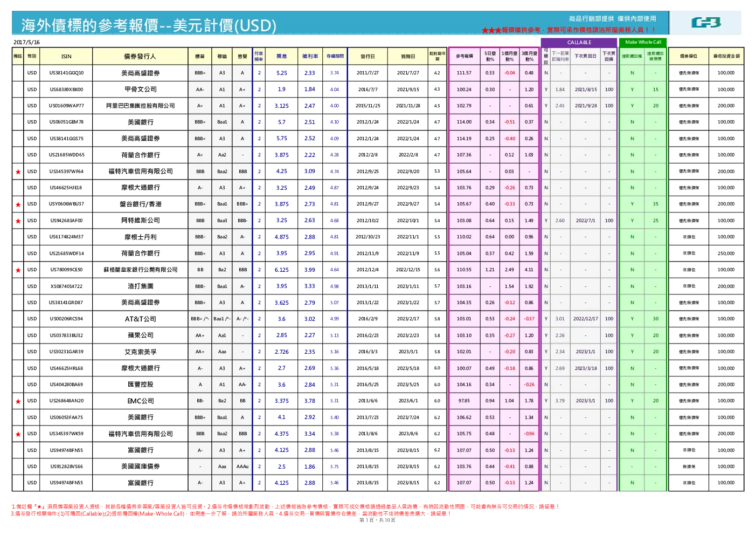Screen dimensions: 756x535
Task: Click ISIN cell US06051GEM78
Action: (x=67, y=122)
